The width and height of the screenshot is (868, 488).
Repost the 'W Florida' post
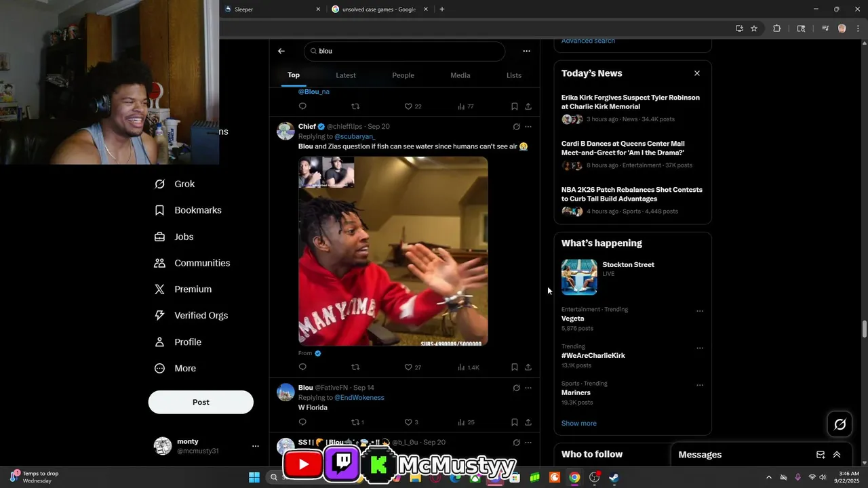357,422
